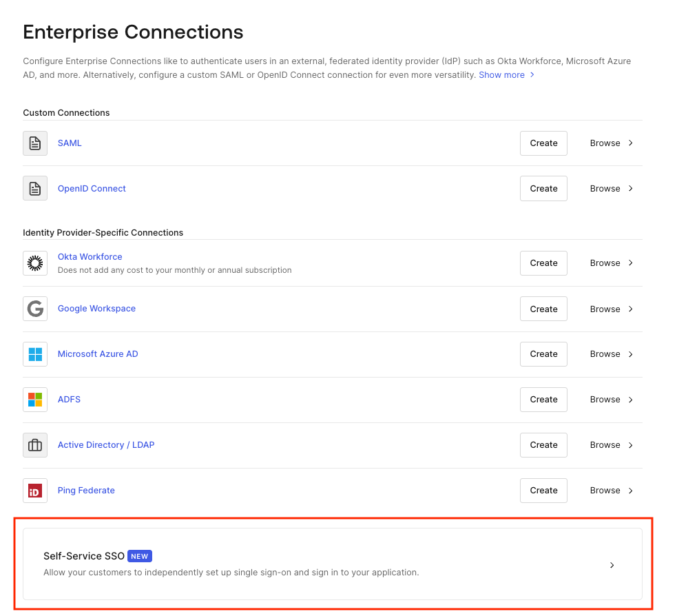Browse Active Directory / LDAP connections
Screen dimensions: 677x616
tap(612, 445)
